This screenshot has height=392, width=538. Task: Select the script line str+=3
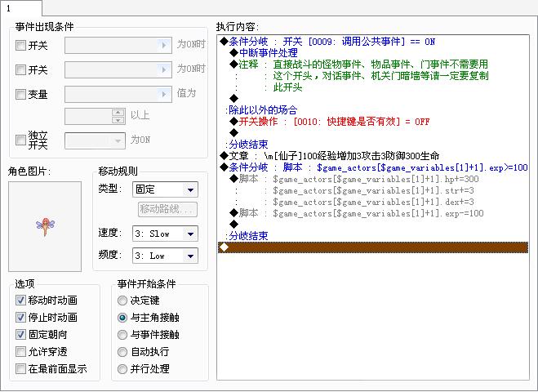pyautogui.click(x=373, y=190)
